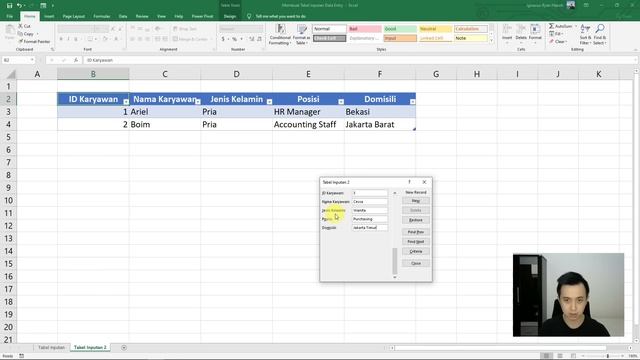Open Conditional Formatting menu
Image resolution: width=640 pixels, height=360 pixels.
click(x=280, y=34)
